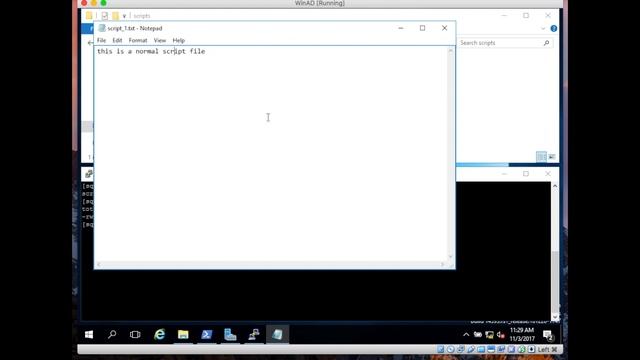Maximize the terminal window behind Notepad

tap(526, 174)
